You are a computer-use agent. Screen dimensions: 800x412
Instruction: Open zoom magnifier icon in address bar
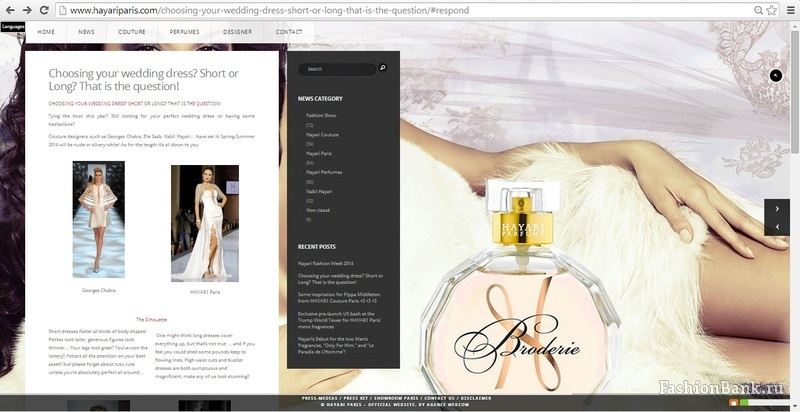click(x=759, y=10)
